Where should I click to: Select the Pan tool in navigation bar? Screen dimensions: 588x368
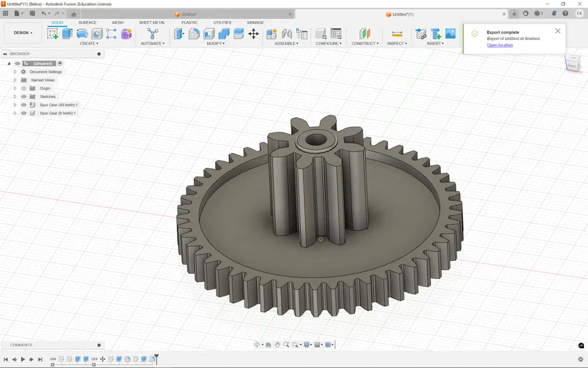[x=277, y=345]
